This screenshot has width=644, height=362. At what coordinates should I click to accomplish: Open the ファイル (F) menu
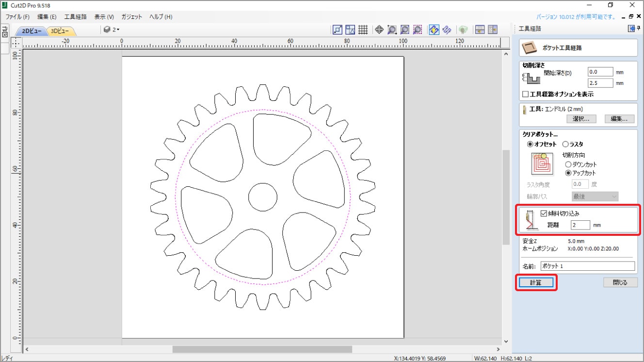click(17, 16)
